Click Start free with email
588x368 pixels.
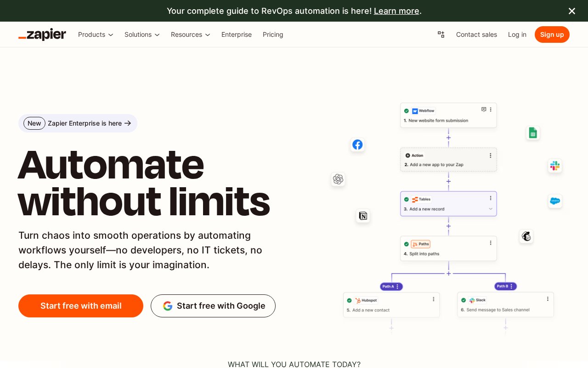pyautogui.click(x=81, y=306)
